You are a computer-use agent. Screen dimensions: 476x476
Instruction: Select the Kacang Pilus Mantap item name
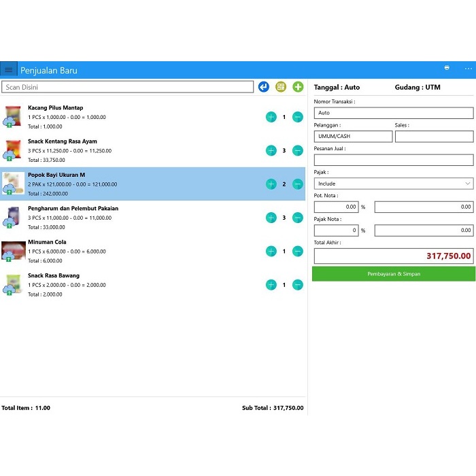tap(56, 107)
